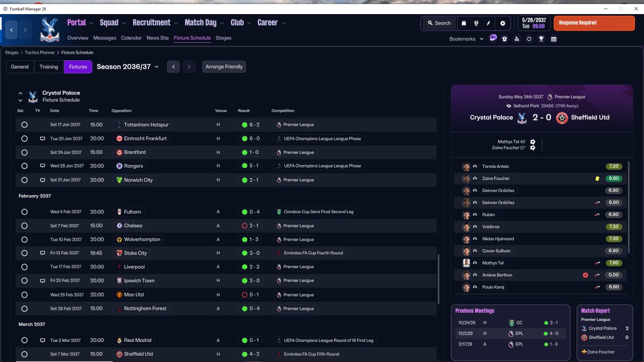Click the substitution arrow icon on Rubén's row
This screenshot has width=644, height=362.
coord(597,215)
